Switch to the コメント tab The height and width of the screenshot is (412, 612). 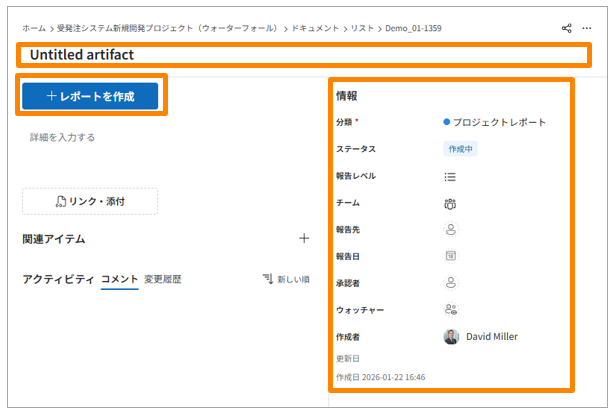pyautogui.click(x=119, y=279)
